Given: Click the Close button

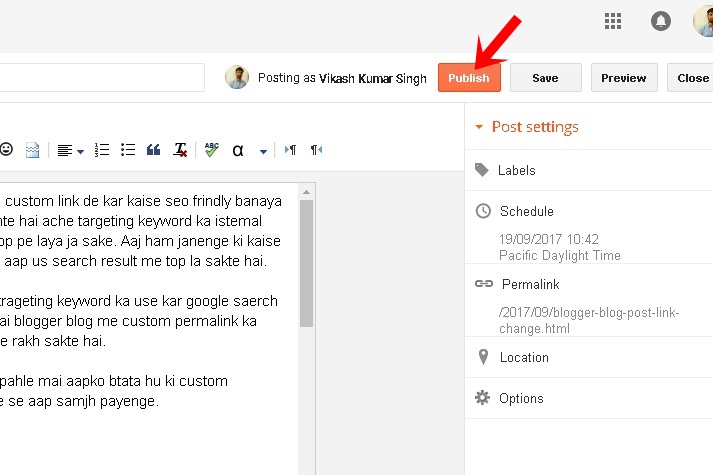Looking at the screenshot, I should 690,78.
